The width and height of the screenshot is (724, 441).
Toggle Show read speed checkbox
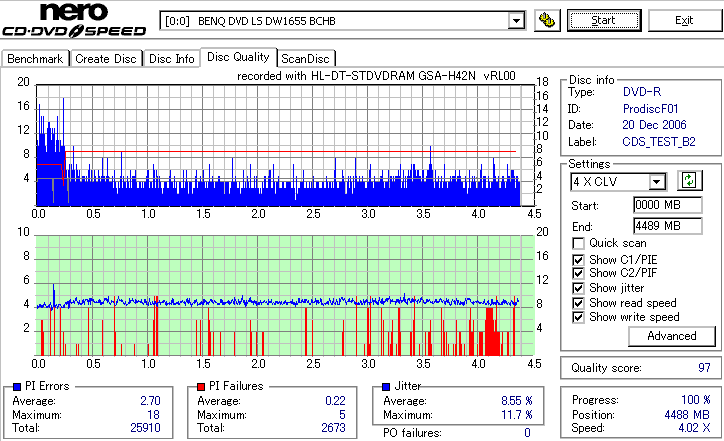[578, 303]
